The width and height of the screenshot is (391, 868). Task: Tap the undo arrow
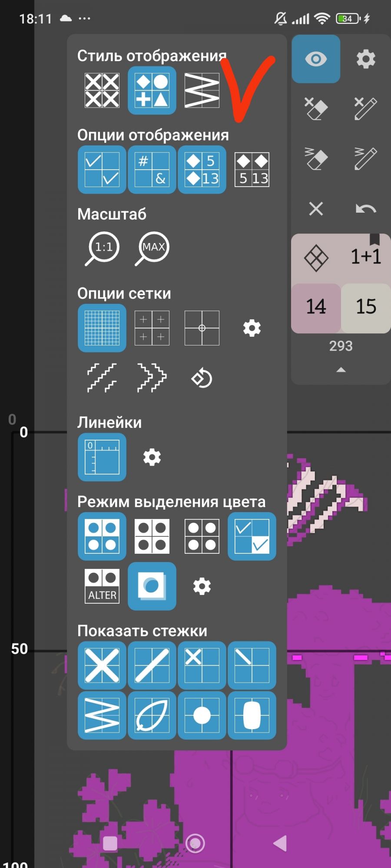pyautogui.click(x=366, y=209)
